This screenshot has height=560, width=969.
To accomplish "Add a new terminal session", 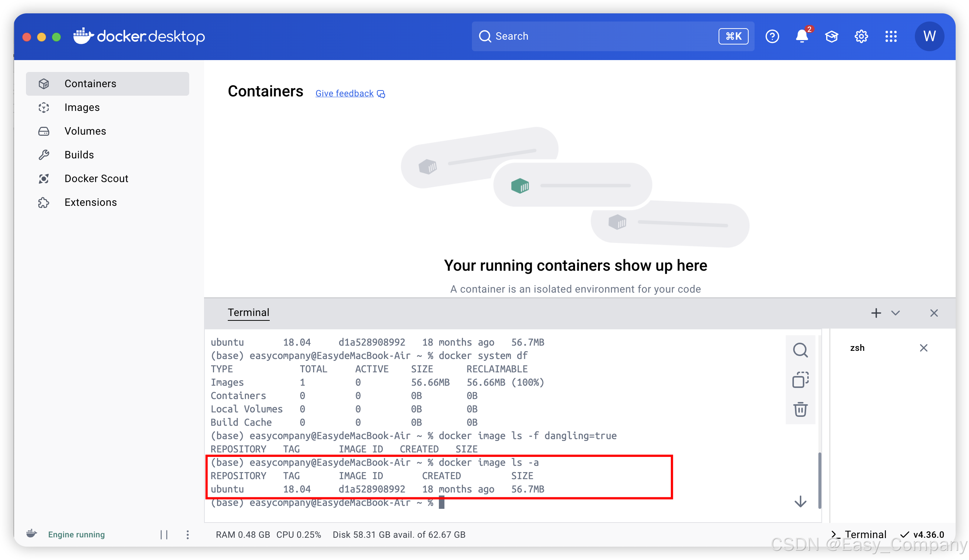I will pos(876,313).
